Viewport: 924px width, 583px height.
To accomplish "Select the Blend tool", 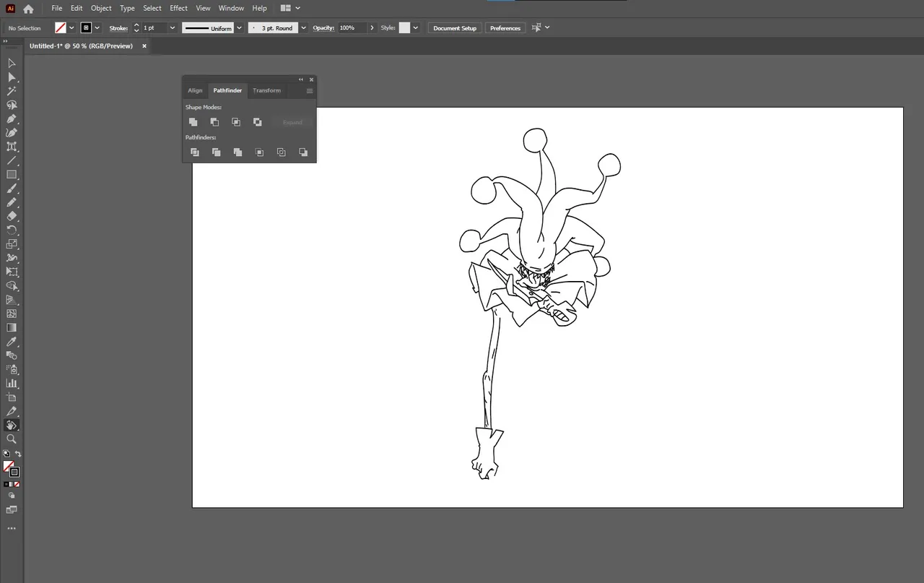I will (12, 355).
